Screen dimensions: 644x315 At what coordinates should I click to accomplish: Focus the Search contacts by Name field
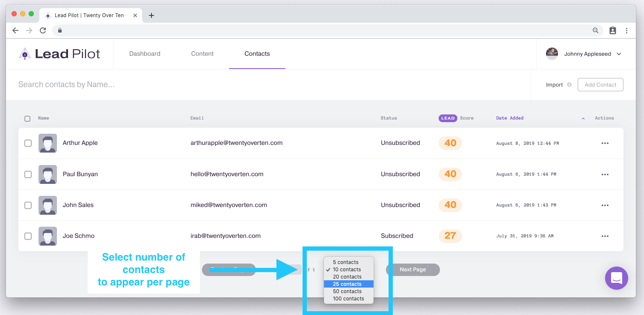(x=268, y=85)
